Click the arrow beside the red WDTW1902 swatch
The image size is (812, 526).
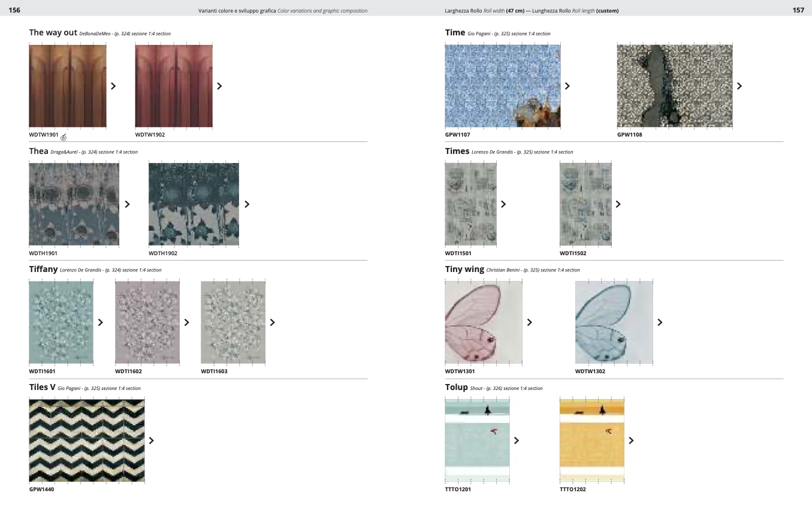pyautogui.click(x=219, y=86)
